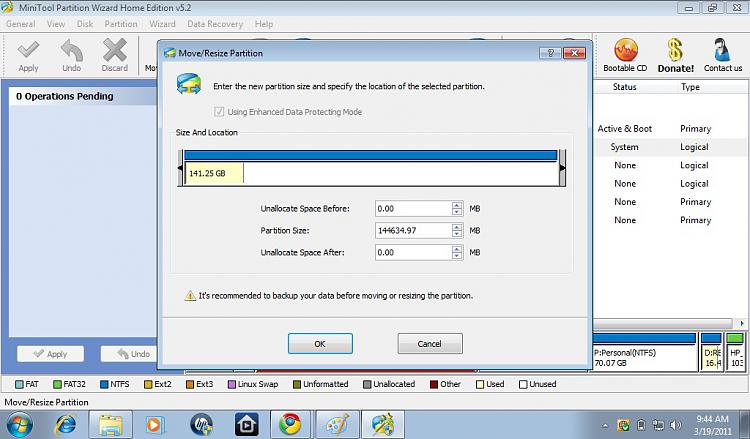Select the Active & Boot partition row
750x439 pixels.
pos(670,129)
